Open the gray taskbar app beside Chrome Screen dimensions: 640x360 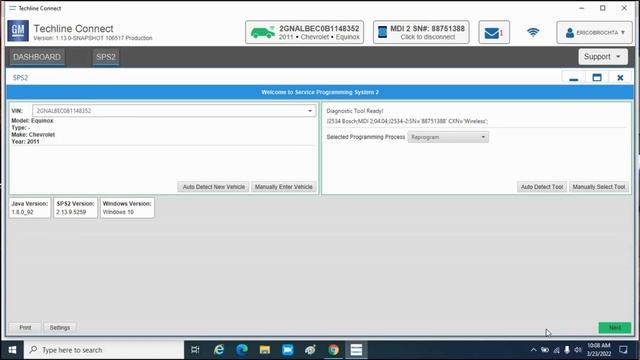(311, 350)
